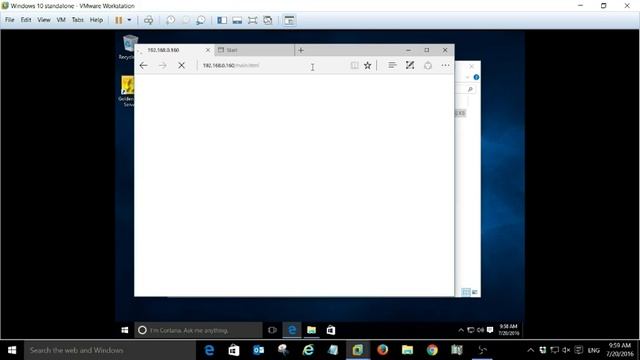Image resolution: width=640 pixels, height=360 pixels.
Task: Show hidden tray icons in guest
Action: [461, 330]
